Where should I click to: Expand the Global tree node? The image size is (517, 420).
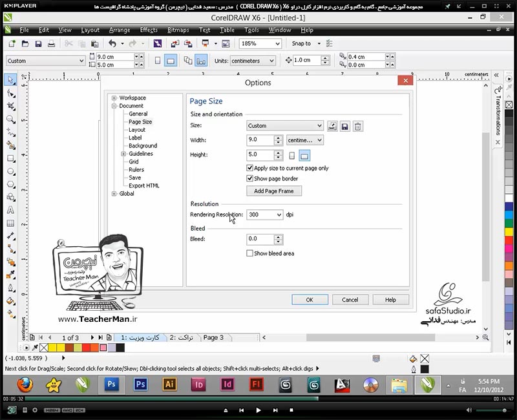click(x=114, y=193)
